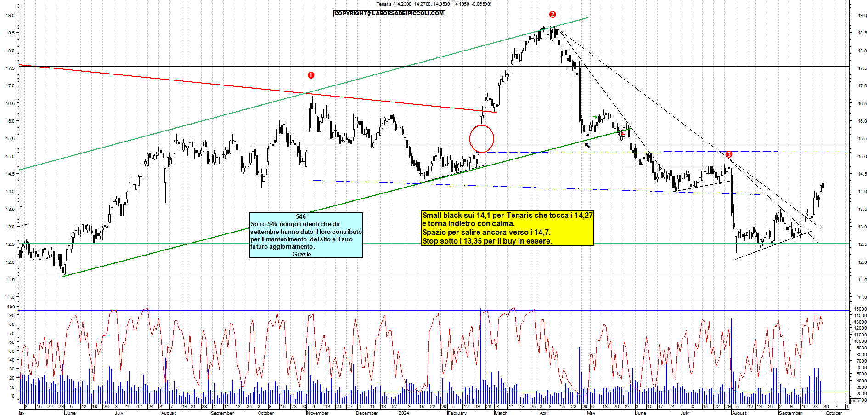Click the small green arrow above May candles

(x=595, y=117)
